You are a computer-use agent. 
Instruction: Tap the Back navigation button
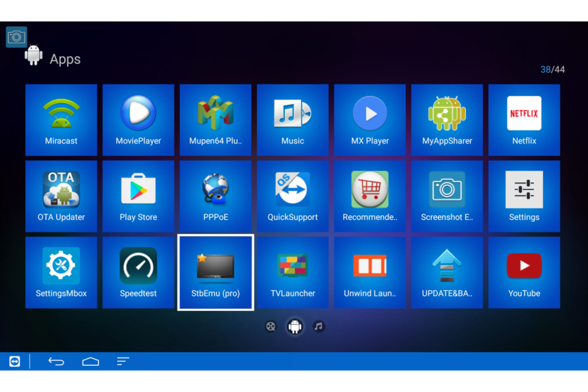click(56, 361)
